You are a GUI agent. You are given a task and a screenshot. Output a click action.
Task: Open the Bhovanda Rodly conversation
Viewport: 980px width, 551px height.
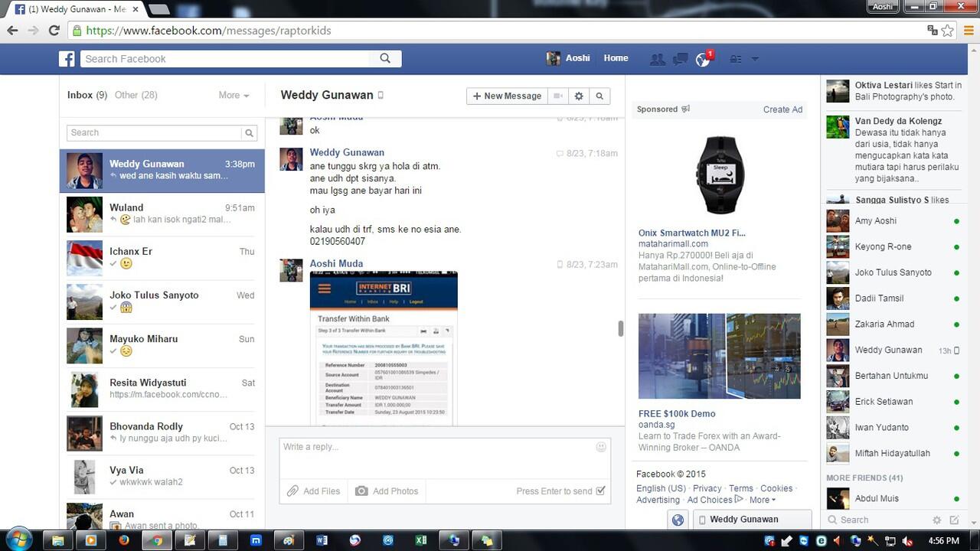[162, 433]
